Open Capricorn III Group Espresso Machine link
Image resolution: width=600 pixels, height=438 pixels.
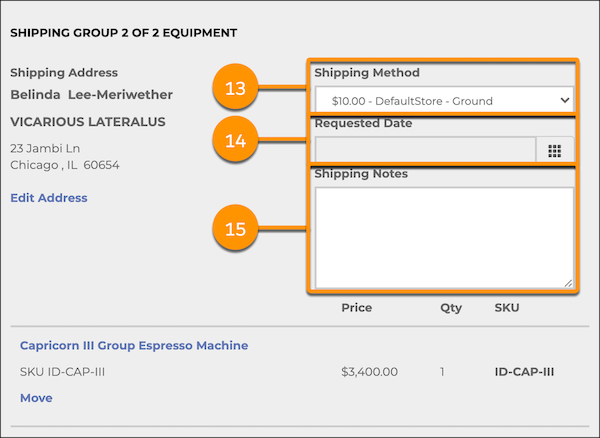click(x=134, y=346)
